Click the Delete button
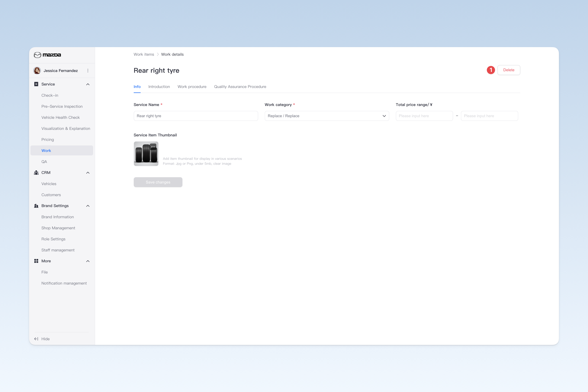The width and height of the screenshot is (588, 392). [x=509, y=70]
